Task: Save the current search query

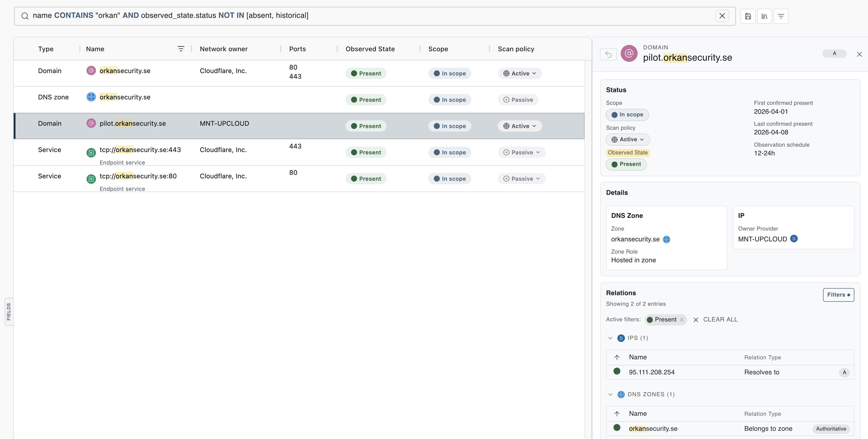Action: 748,16
